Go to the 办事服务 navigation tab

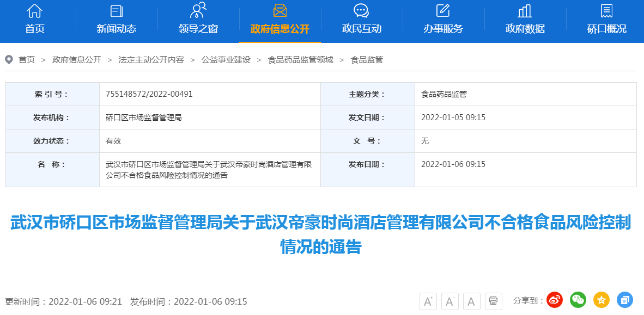click(443, 20)
